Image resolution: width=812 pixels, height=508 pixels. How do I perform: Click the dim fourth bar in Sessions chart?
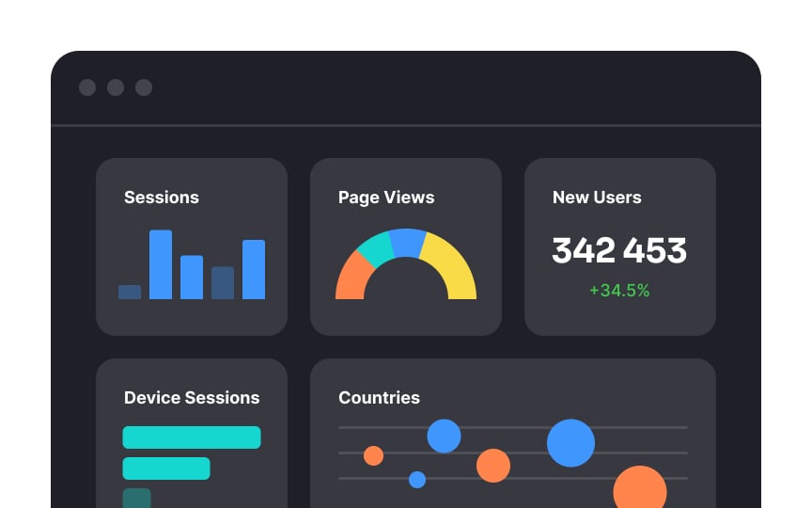pos(223,282)
